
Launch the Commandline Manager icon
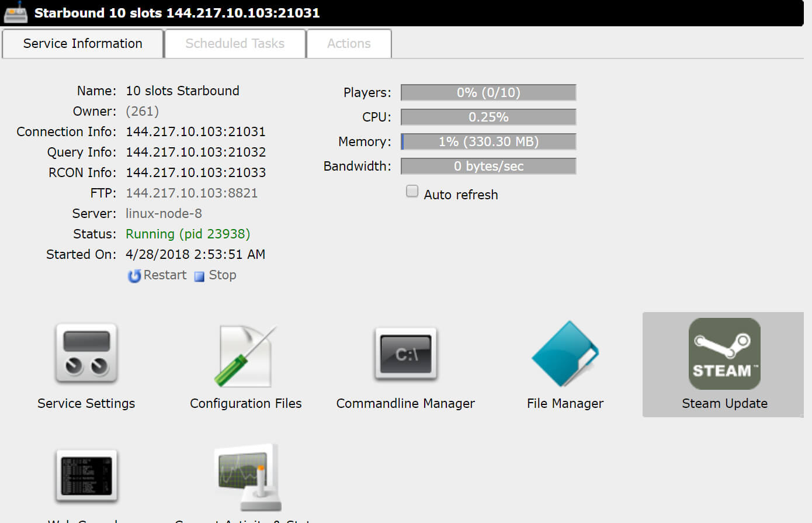406,354
